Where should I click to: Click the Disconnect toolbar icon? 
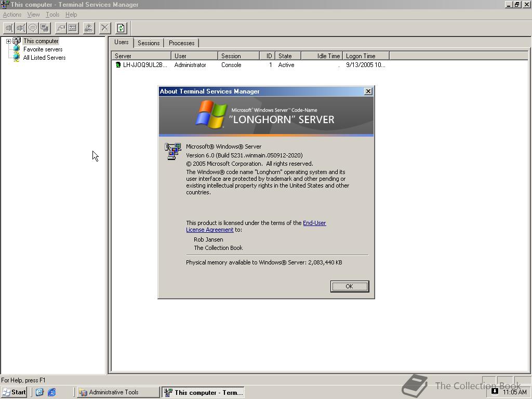point(21,28)
